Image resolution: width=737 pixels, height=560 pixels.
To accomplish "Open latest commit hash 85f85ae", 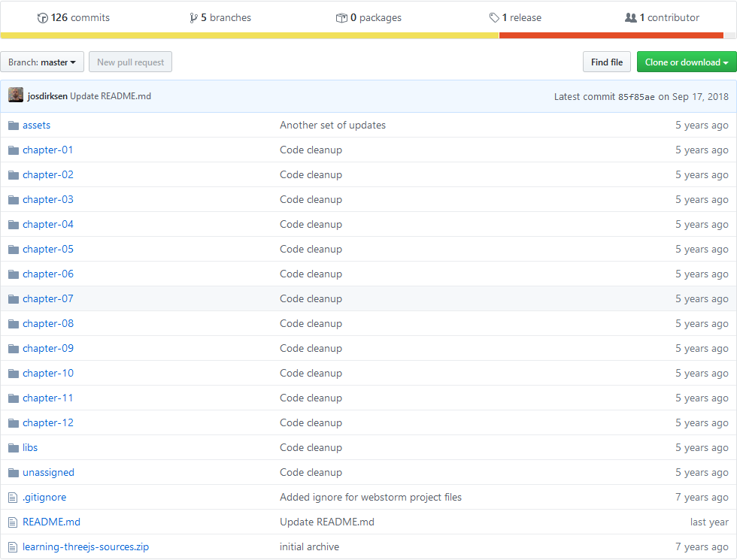I will 636,97.
